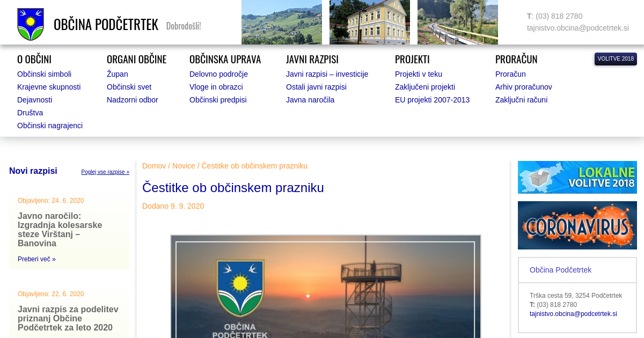This screenshot has height=338, width=644.
Task: Click Poglej vse razpise link
Action: pyautogui.click(x=105, y=172)
